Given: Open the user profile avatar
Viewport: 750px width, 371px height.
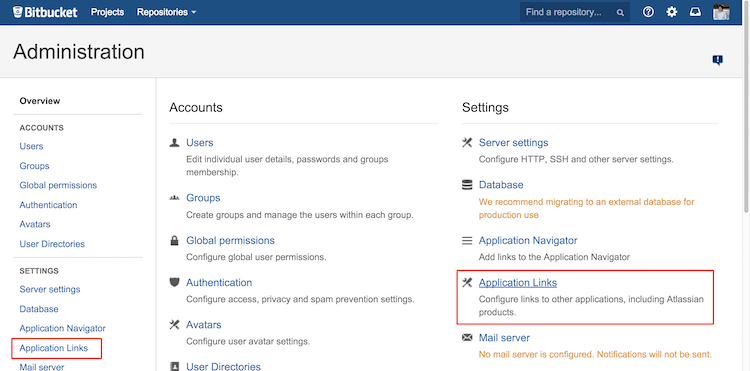Looking at the screenshot, I should click(721, 12).
